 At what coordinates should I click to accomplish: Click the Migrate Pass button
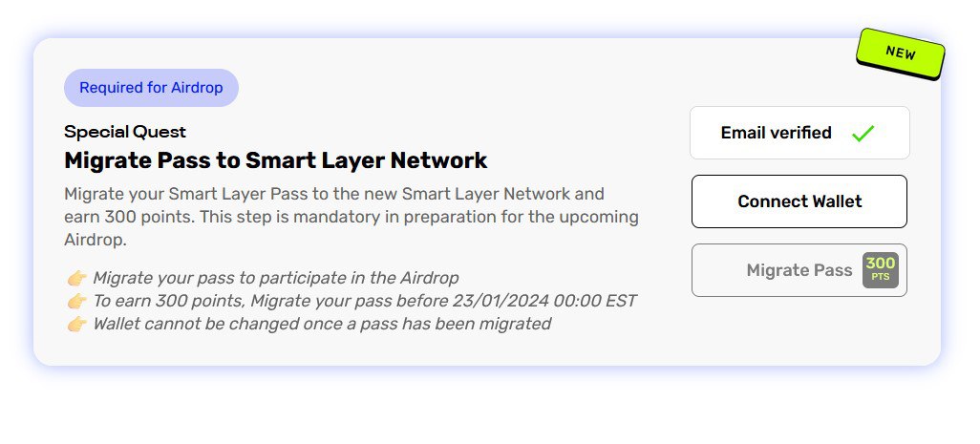click(799, 270)
